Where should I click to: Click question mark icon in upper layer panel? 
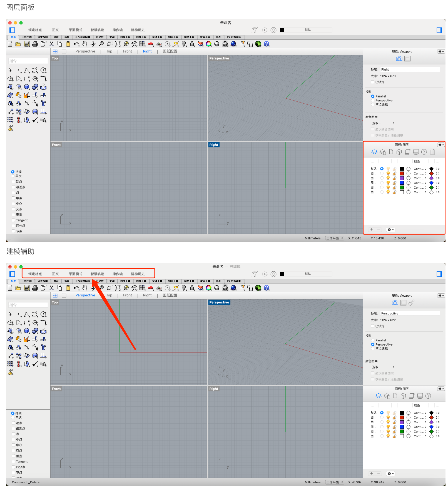coord(424,152)
